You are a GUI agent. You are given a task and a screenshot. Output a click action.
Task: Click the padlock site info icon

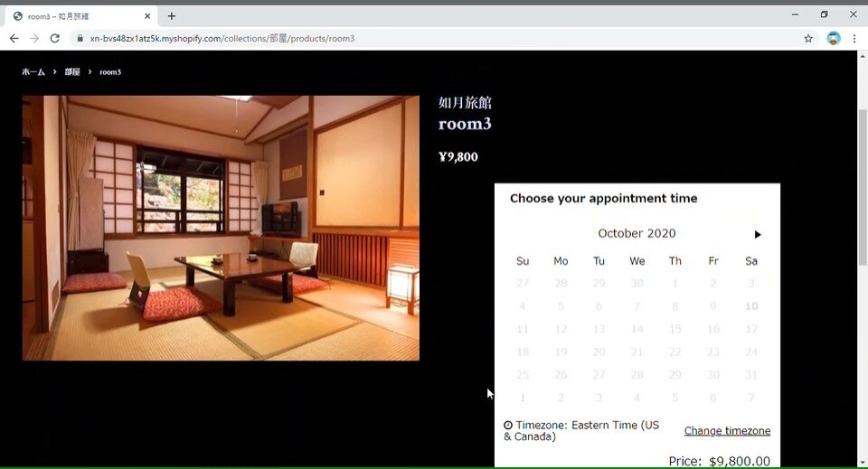(80, 38)
